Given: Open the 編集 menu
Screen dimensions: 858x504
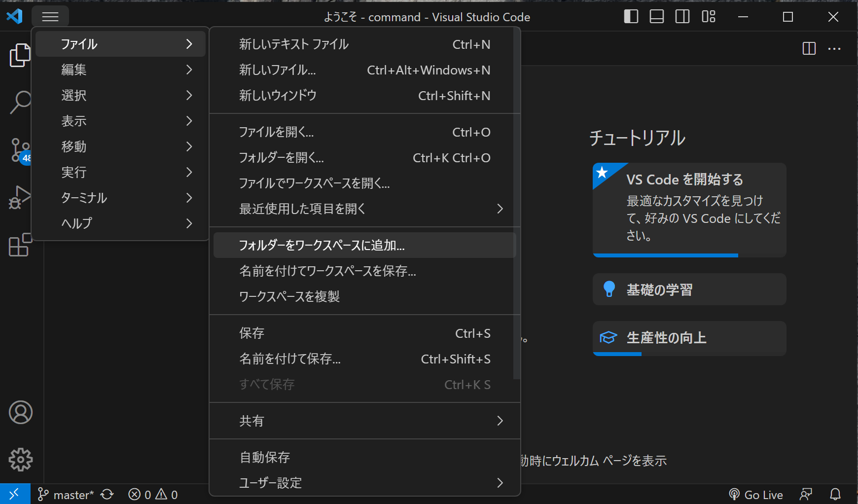Looking at the screenshot, I should point(121,70).
